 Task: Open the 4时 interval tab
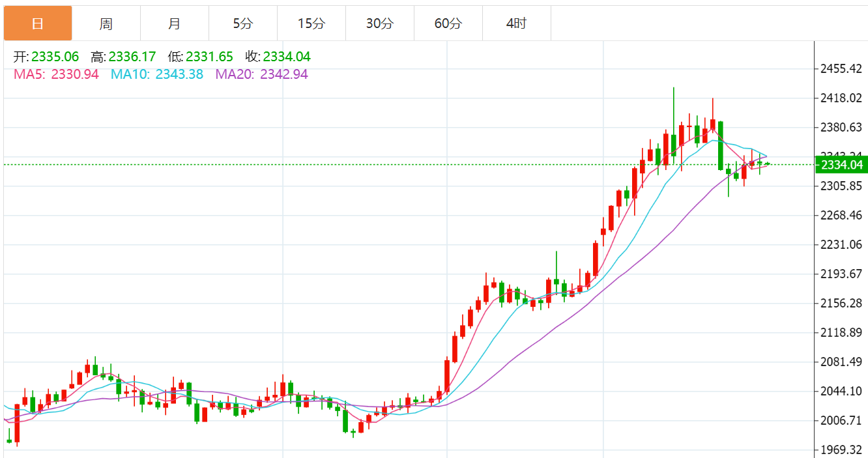coord(517,23)
